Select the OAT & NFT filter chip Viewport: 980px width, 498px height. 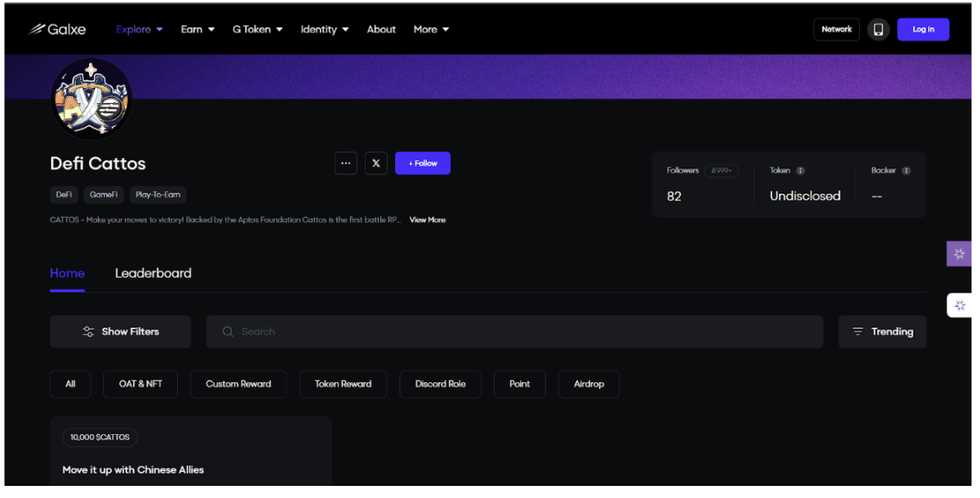click(x=140, y=384)
